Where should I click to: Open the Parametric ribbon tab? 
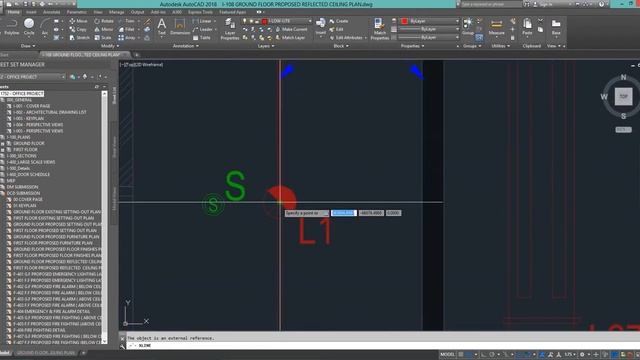coord(77,12)
